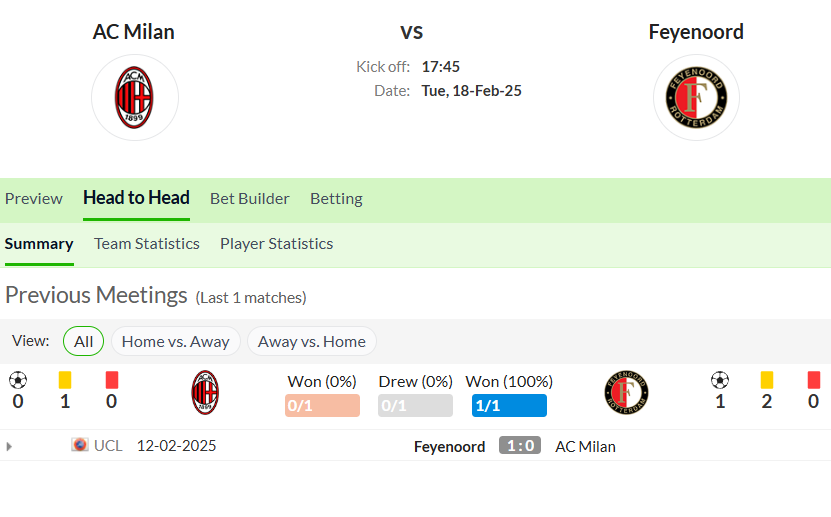Viewport: 831px width, 517px height.
Task: Click the 1:0 score badge
Action: 520,445
